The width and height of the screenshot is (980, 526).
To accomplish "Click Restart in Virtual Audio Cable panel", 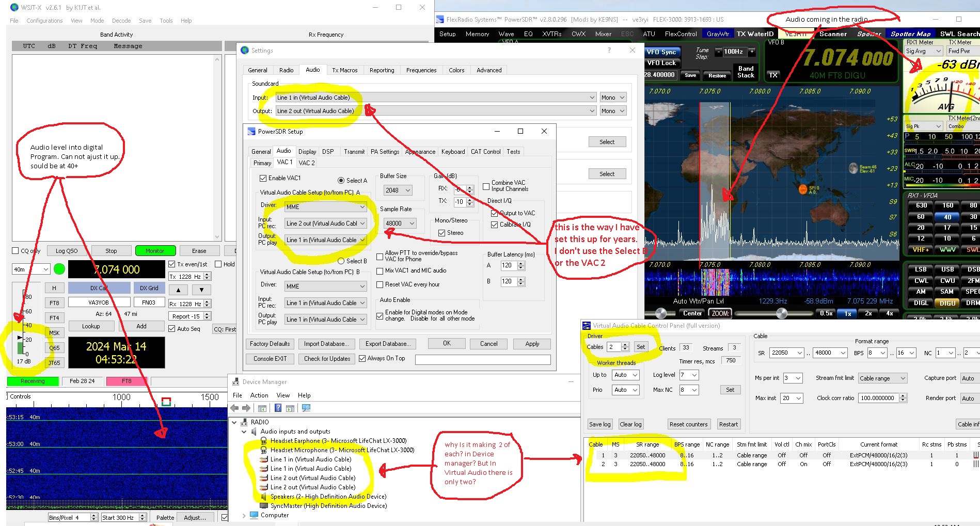I will 729,424.
